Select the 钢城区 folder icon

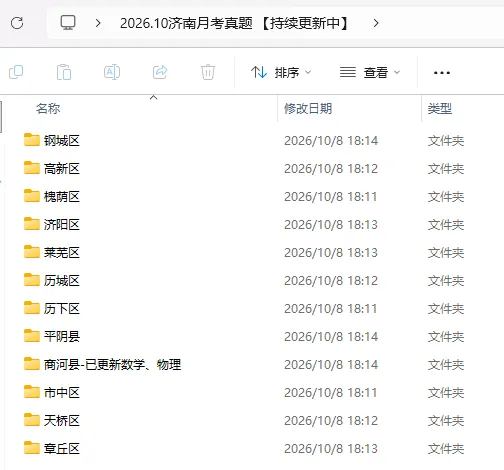click(32, 140)
